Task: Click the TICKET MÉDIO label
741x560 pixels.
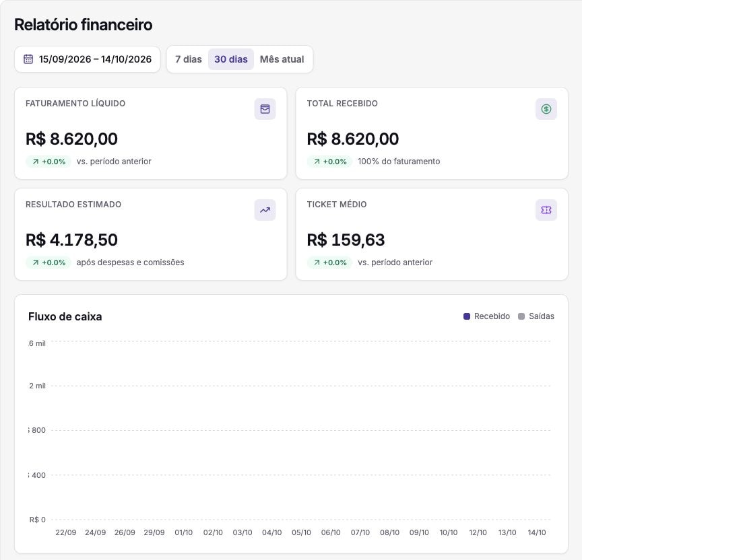Action: [336, 205]
